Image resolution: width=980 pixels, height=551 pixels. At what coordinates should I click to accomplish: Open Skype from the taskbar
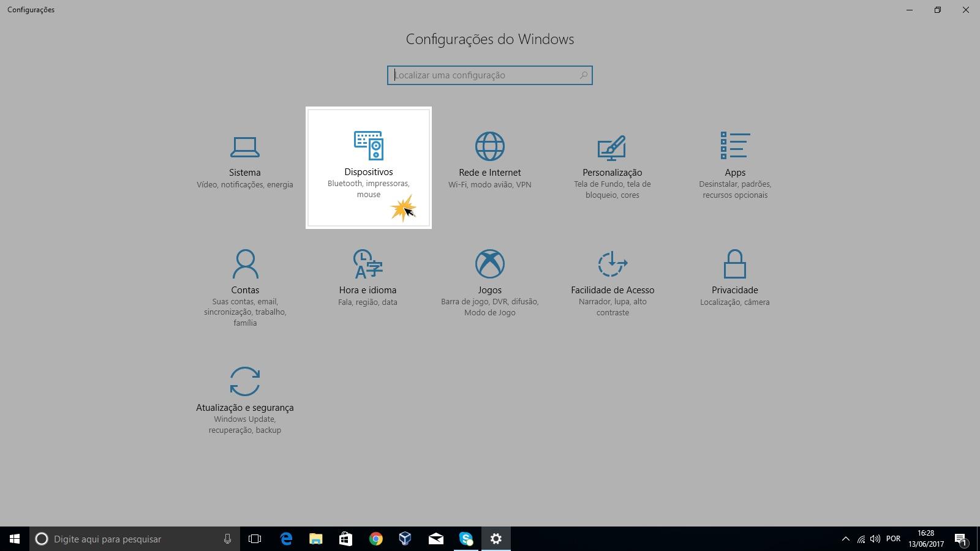[x=466, y=539]
